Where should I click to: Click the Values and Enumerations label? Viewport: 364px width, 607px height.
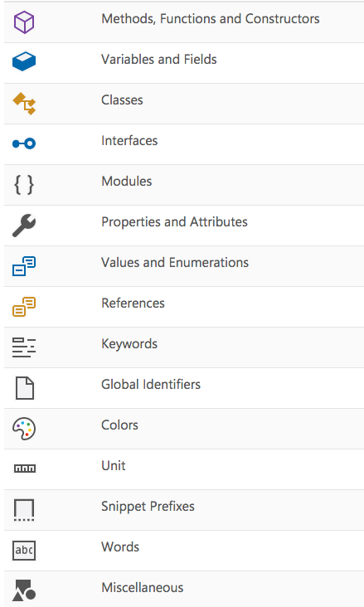[175, 263]
